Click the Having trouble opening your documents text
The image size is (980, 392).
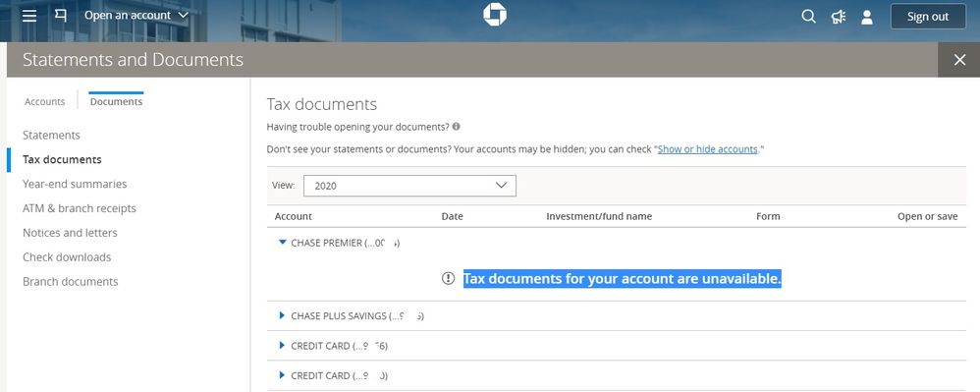point(358,127)
